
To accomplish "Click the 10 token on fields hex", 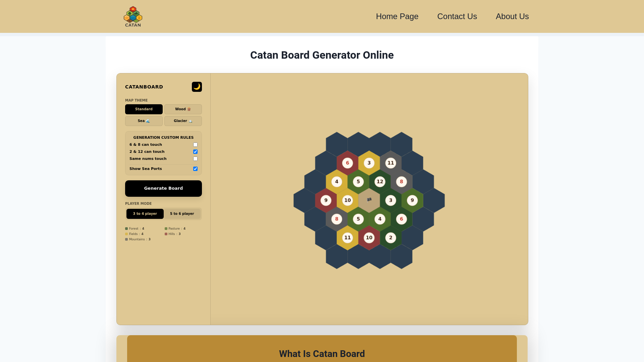I will pos(347,200).
